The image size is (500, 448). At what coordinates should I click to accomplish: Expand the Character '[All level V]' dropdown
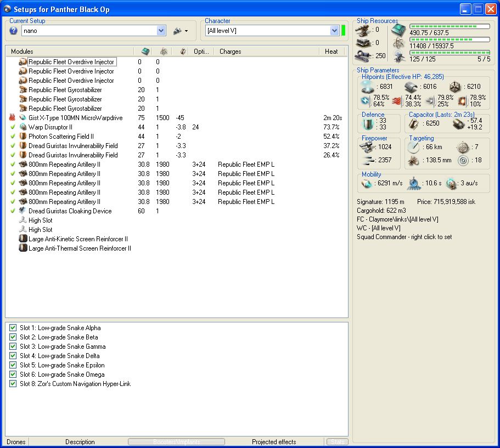[x=334, y=31]
